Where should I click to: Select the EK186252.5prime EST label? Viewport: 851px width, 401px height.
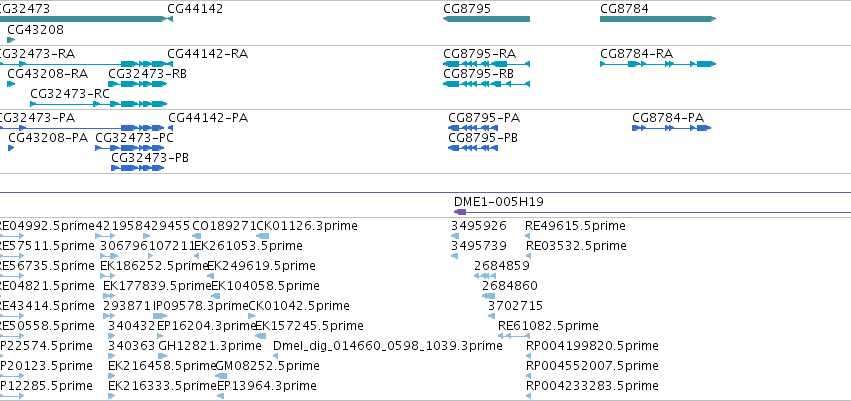click(155, 266)
